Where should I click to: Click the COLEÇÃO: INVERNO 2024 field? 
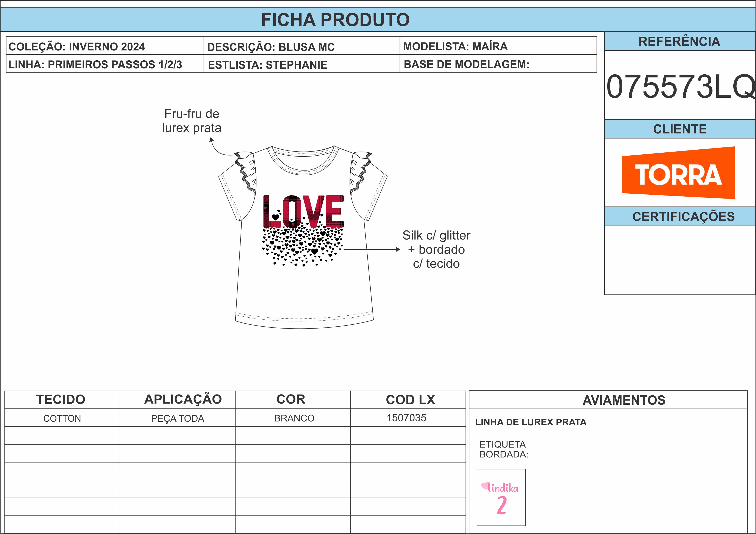[x=105, y=46]
